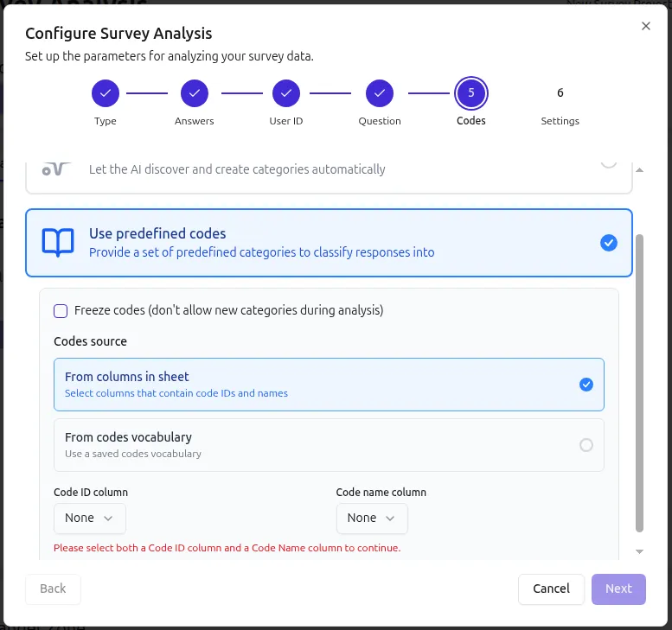Choose From columns in sheet radio

pos(586,385)
